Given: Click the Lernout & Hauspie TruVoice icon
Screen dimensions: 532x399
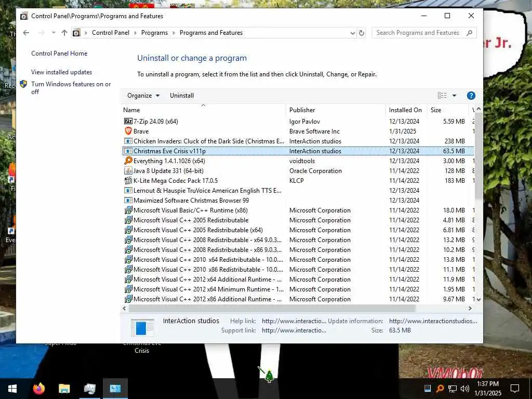Looking at the screenshot, I should pyautogui.click(x=128, y=190).
